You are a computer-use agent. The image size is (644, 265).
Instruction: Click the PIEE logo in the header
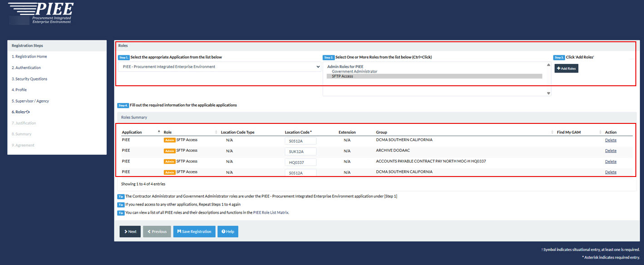[x=41, y=13]
